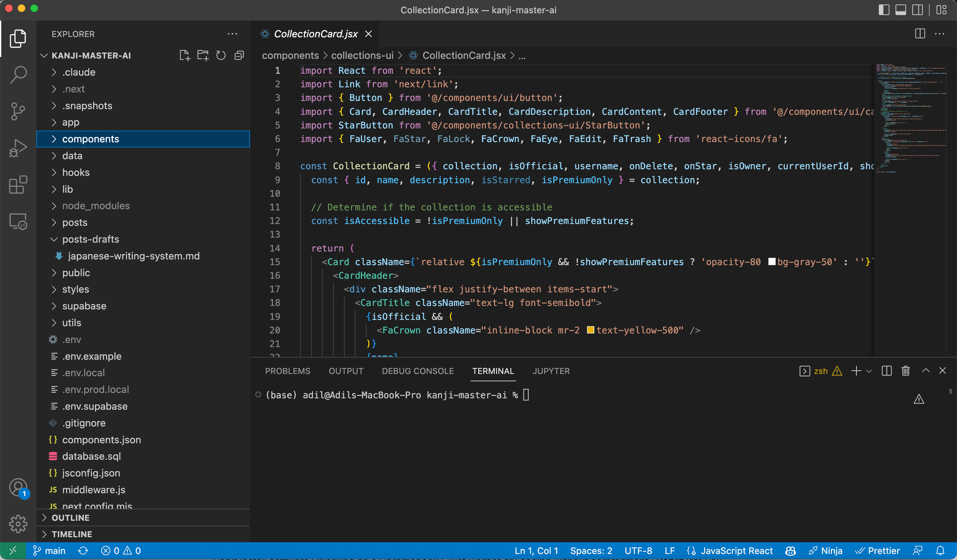Click the main branch in status bar
Image resolution: width=957 pixels, height=560 pixels.
click(49, 551)
